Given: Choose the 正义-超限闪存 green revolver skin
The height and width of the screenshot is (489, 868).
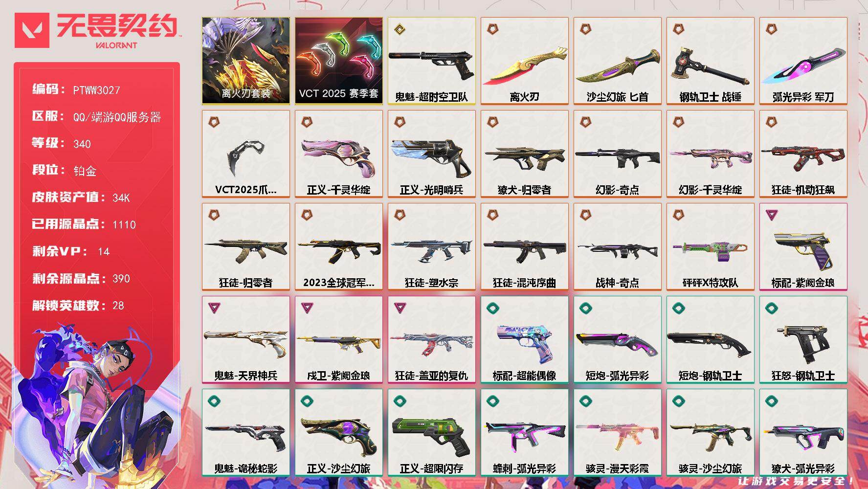Looking at the screenshot, I should click(x=431, y=432).
